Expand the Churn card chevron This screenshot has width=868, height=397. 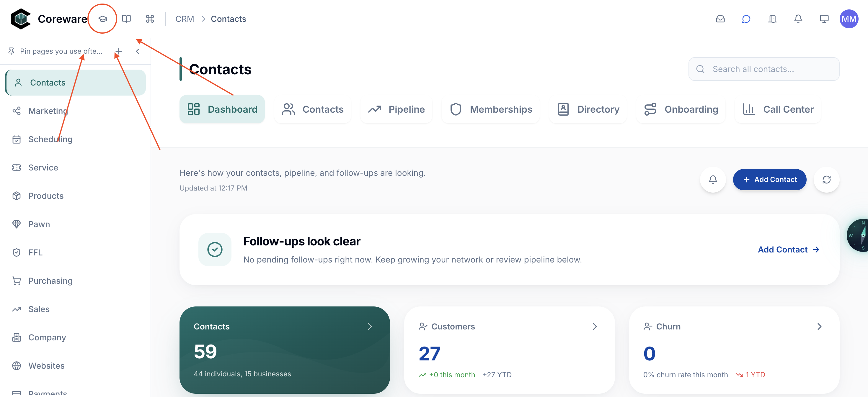pyautogui.click(x=820, y=326)
